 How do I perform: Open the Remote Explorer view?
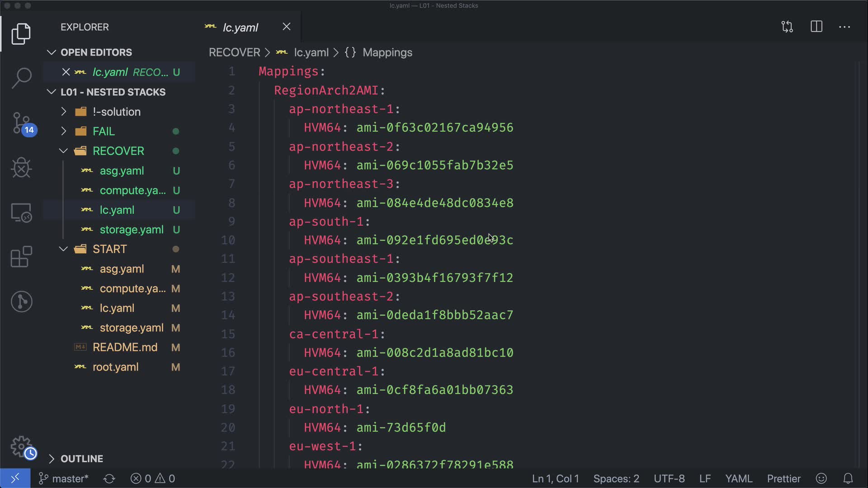point(21,212)
